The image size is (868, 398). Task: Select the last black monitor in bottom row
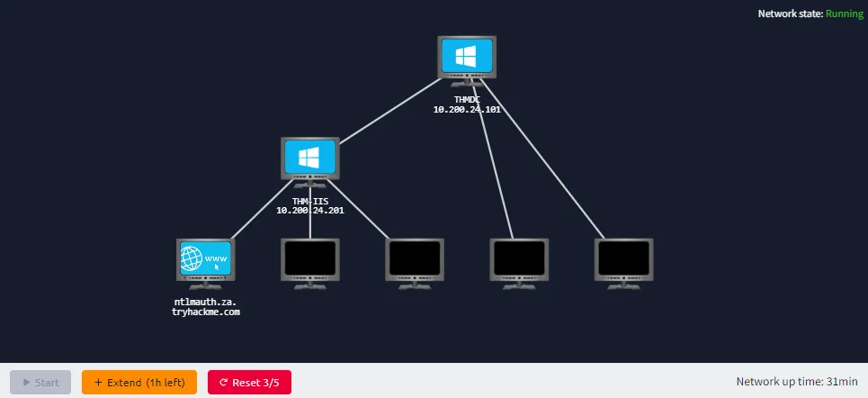tap(624, 264)
